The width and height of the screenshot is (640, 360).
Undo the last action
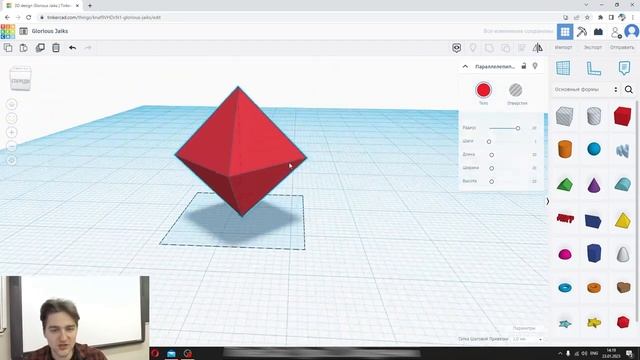72,48
